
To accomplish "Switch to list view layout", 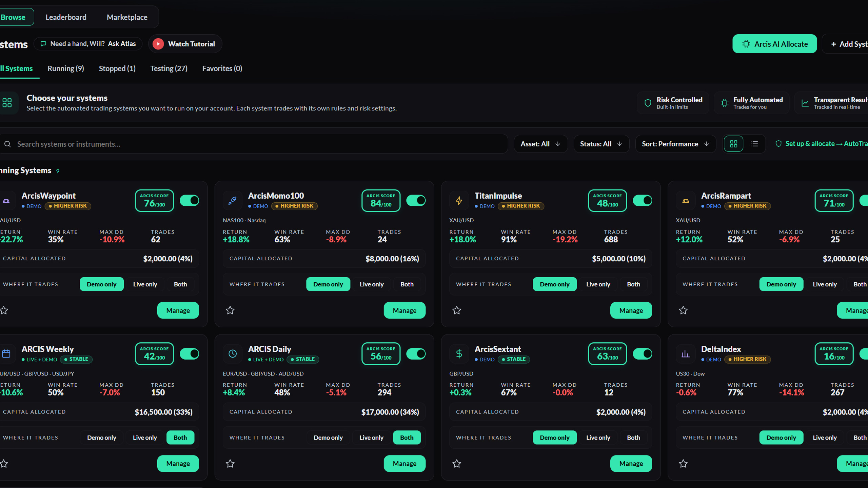I will click(x=754, y=144).
